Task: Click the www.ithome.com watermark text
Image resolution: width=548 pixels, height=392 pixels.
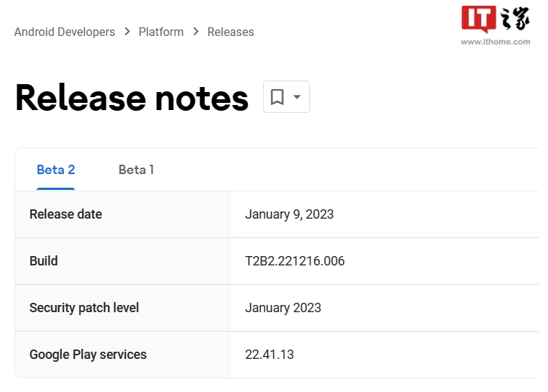Action: [496, 42]
